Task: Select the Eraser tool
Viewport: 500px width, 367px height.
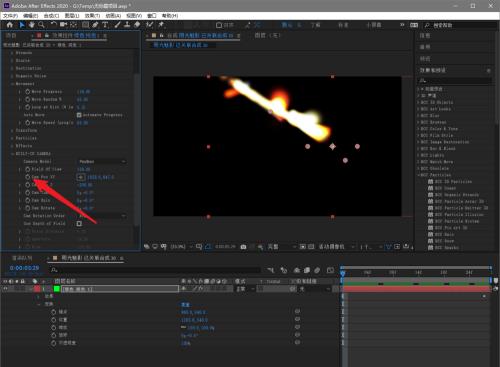Action: tap(137, 25)
